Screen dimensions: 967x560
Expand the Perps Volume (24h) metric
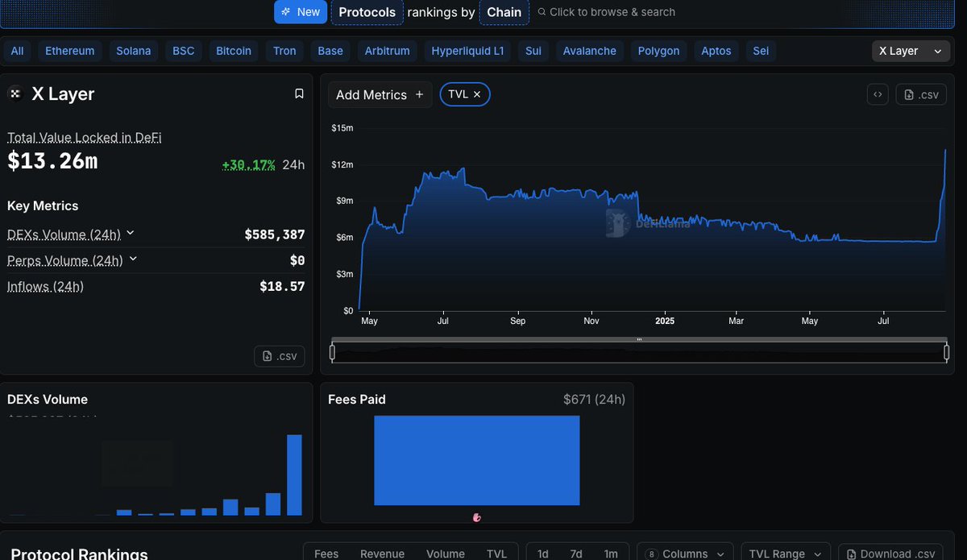pyautogui.click(x=133, y=259)
